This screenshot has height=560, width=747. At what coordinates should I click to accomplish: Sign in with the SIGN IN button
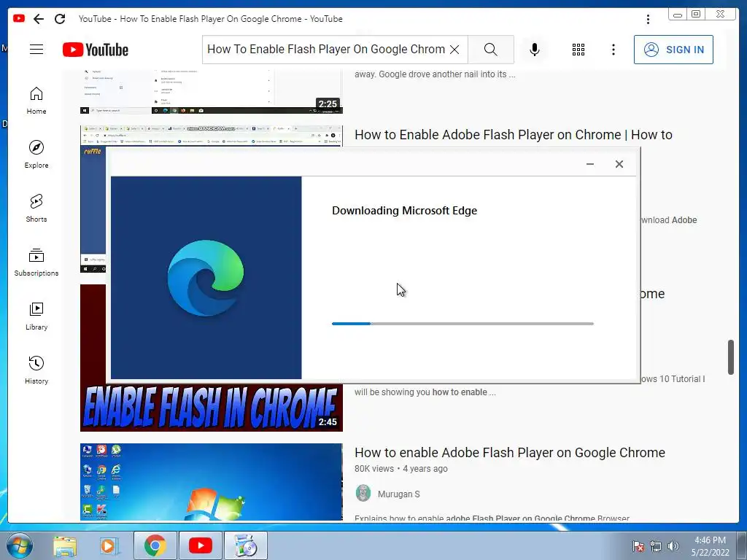click(x=673, y=50)
